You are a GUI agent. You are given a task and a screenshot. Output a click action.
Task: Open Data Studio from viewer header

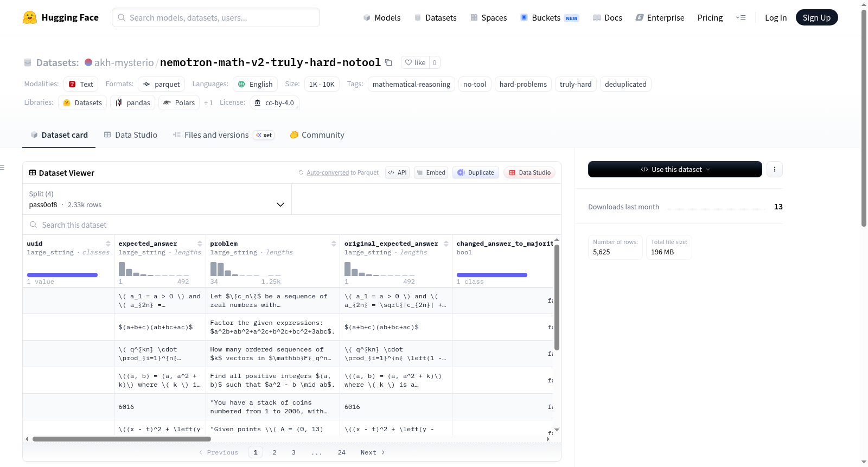[529, 172]
